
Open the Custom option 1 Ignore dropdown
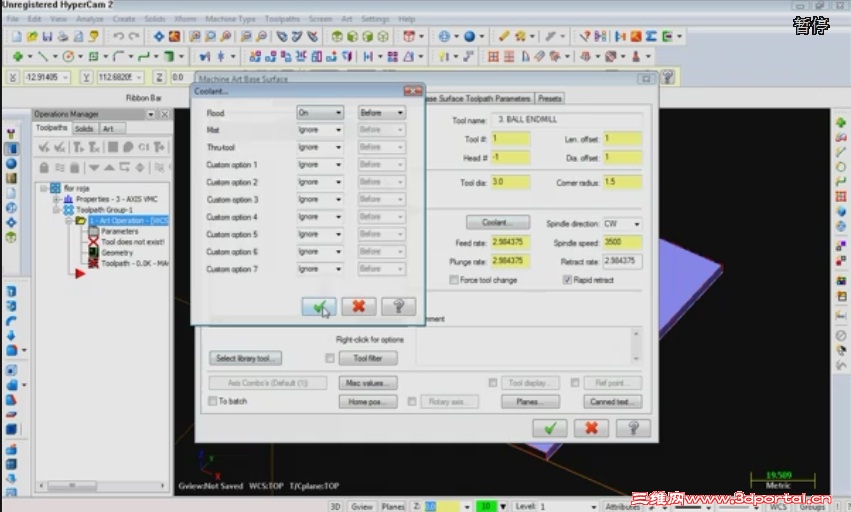click(x=320, y=165)
